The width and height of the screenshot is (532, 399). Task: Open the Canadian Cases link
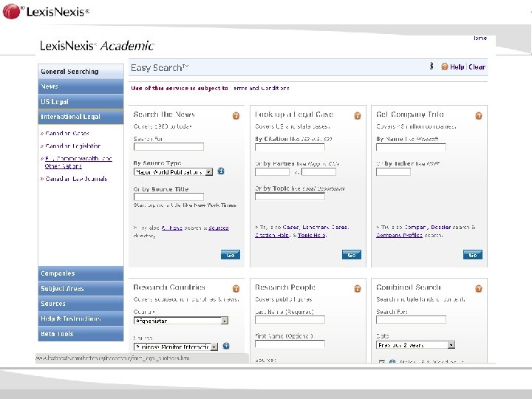point(67,133)
